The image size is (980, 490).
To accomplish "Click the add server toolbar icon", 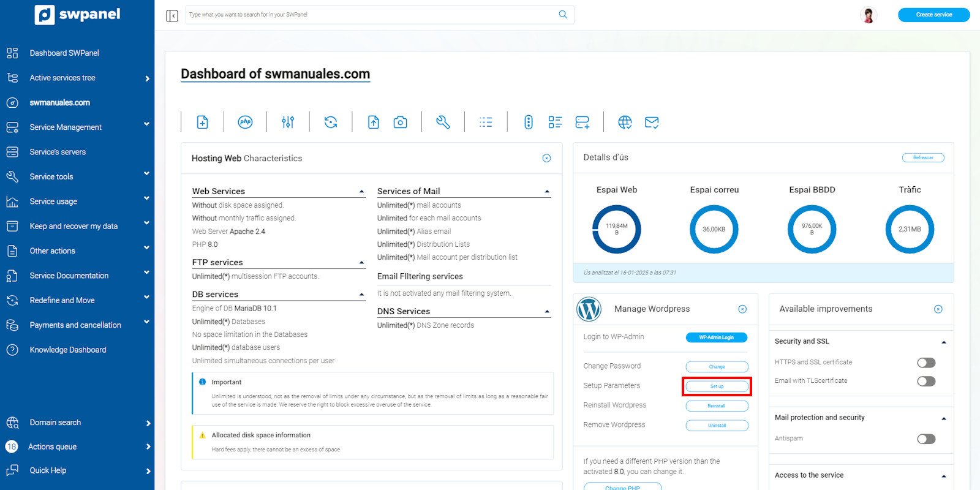I will (x=582, y=122).
